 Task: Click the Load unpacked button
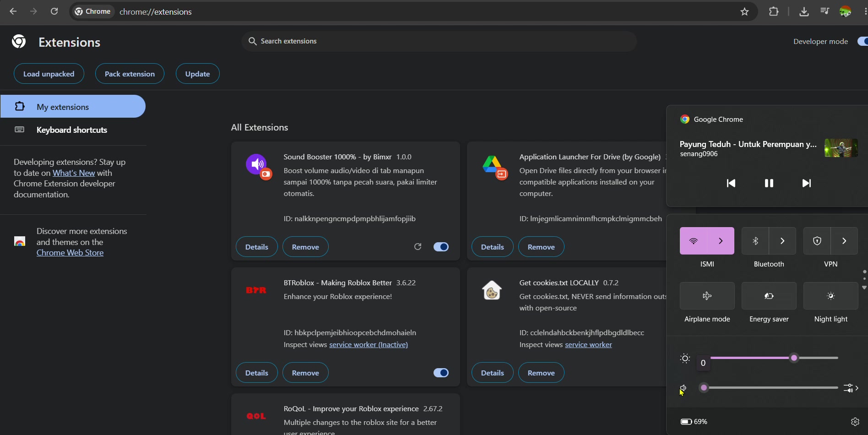(x=49, y=74)
